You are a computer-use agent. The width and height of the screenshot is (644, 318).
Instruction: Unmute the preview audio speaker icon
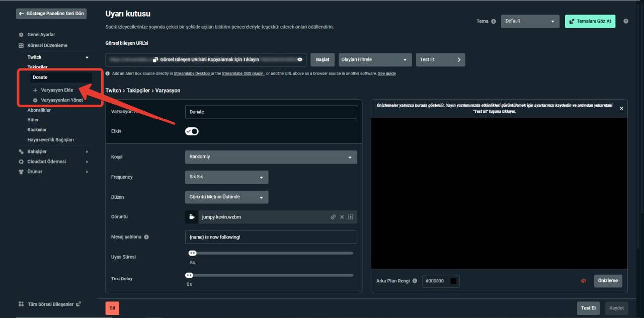point(583,281)
